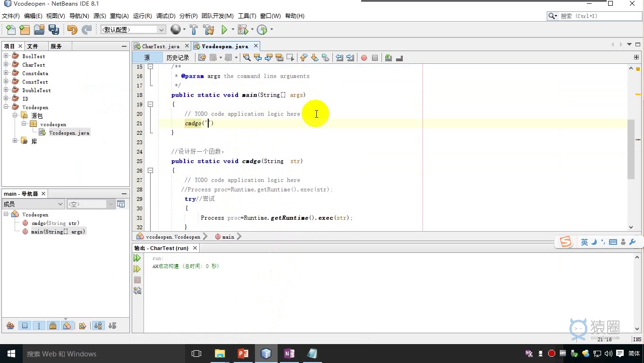The height and width of the screenshot is (363, 644).
Task: Toggle Show Fields filter in navigator
Action: pyautogui.click(x=25, y=326)
